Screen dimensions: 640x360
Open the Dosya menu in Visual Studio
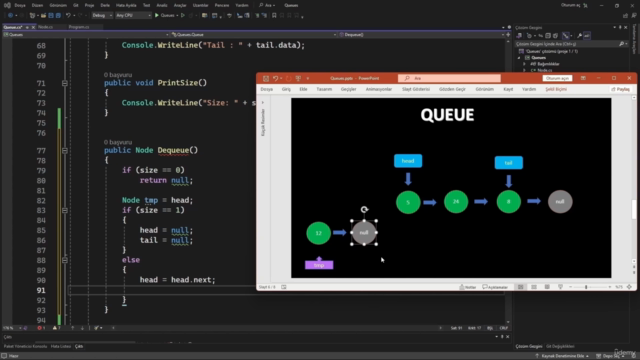click(20, 5)
